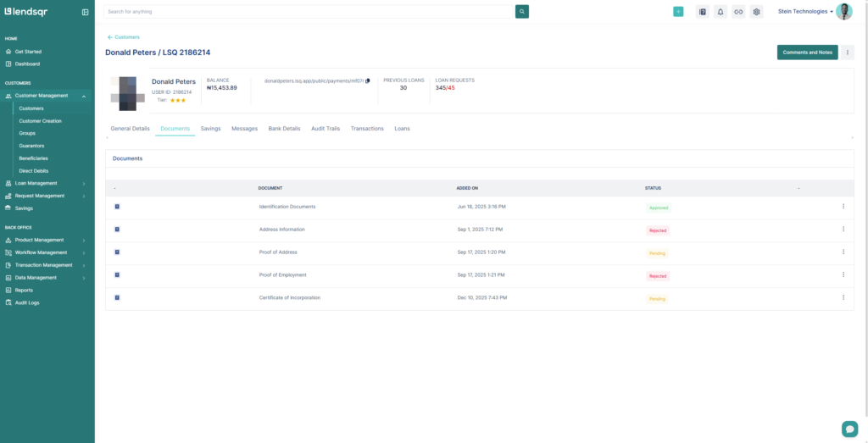Screen dimensions: 868x443
Task: Open the help documentation icon
Action: 703,12
